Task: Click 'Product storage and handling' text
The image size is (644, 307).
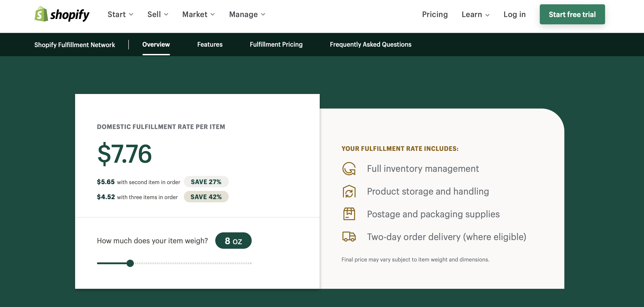Action: coord(428,191)
